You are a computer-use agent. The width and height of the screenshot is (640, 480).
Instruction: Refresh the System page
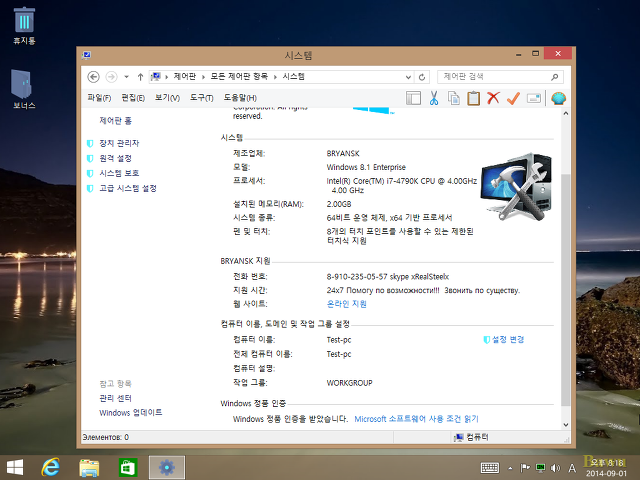pyautogui.click(x=422, y=77)
